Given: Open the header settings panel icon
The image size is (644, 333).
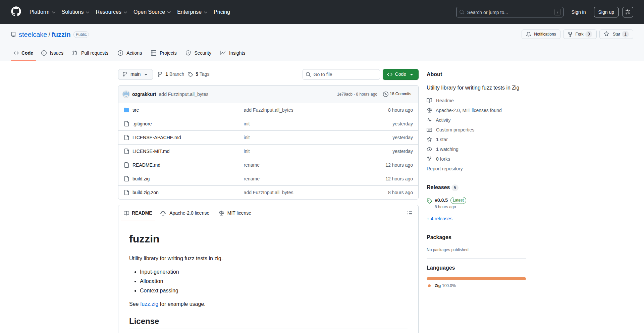Looking at the screenshot, I should (x=628, y=12).
